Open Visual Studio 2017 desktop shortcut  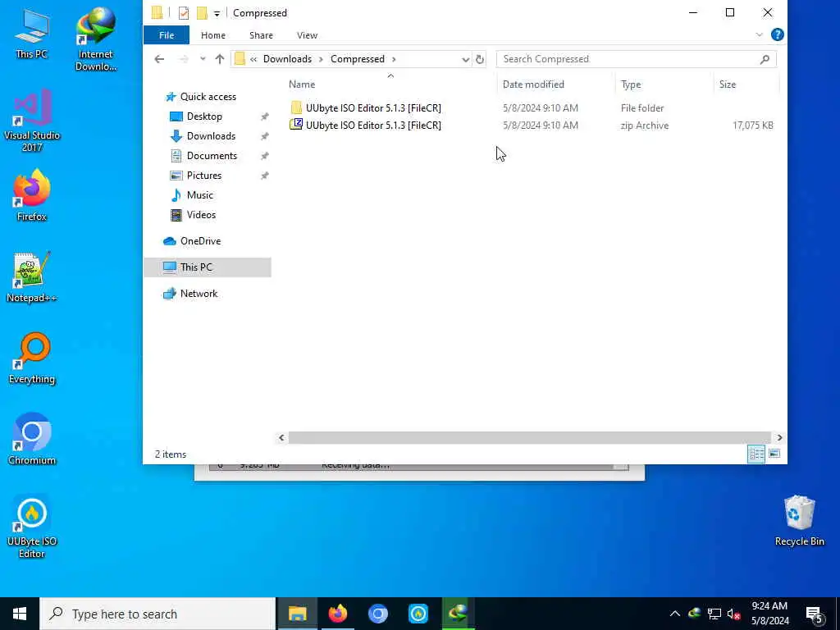(x=32, y=121)
